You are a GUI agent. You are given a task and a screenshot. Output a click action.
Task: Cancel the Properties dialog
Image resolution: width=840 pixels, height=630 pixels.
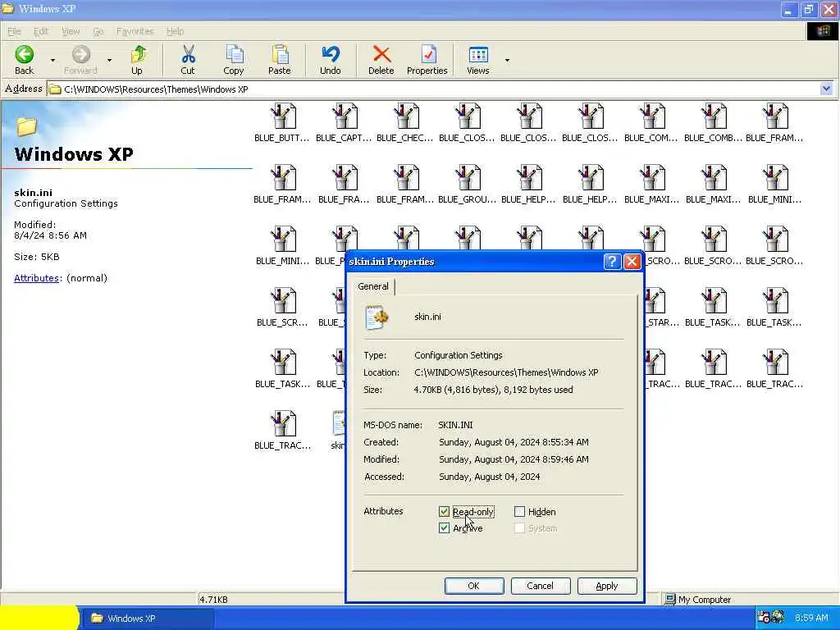(541, 586)
